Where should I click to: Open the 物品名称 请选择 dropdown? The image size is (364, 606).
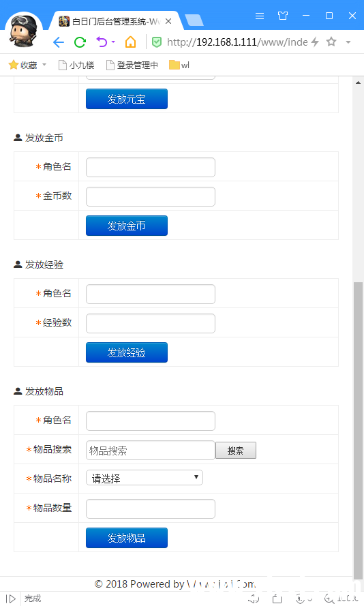[144, 478]
